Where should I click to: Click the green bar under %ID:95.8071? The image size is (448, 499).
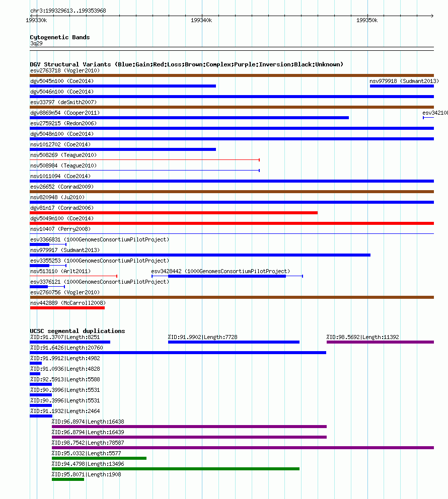[x=68, y=479]
